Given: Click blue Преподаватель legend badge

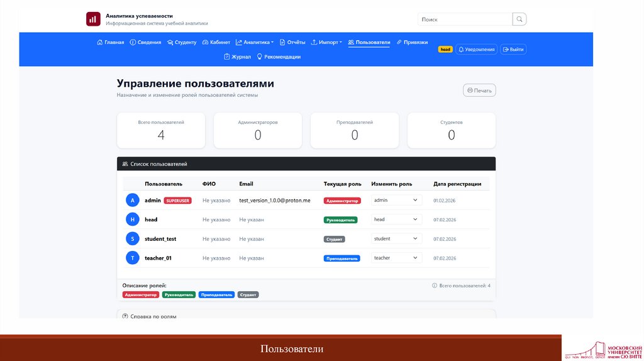Looking at the screenshot, I should (x=216, y=295).
